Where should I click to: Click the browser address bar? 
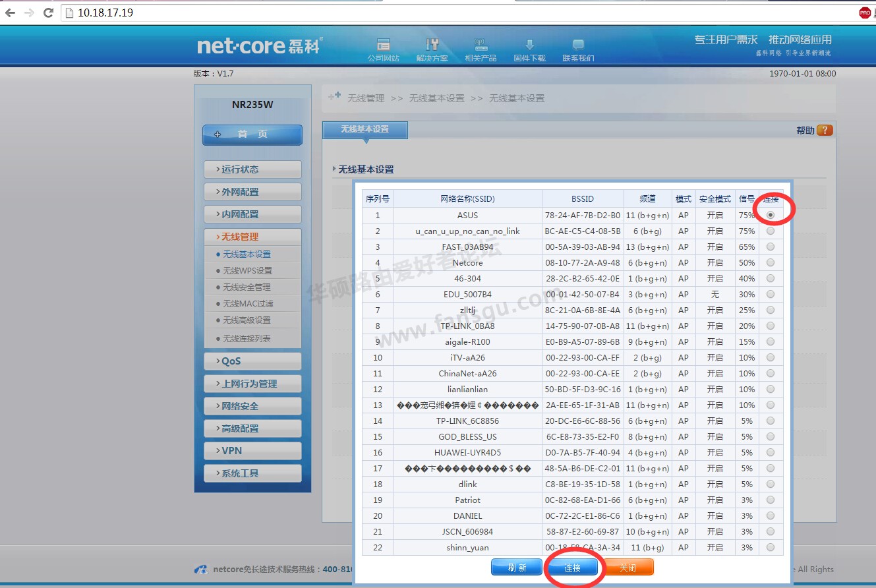click(x=455, y=13)
